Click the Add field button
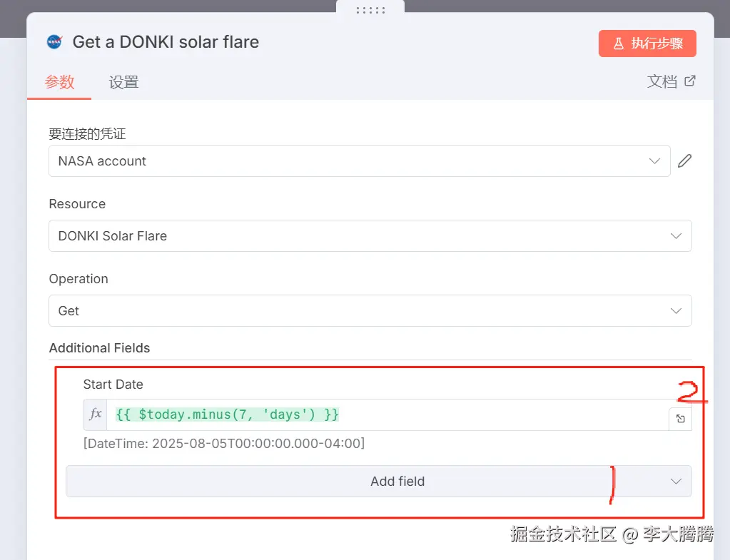This screenshot has height=560, width=730. 378,482
